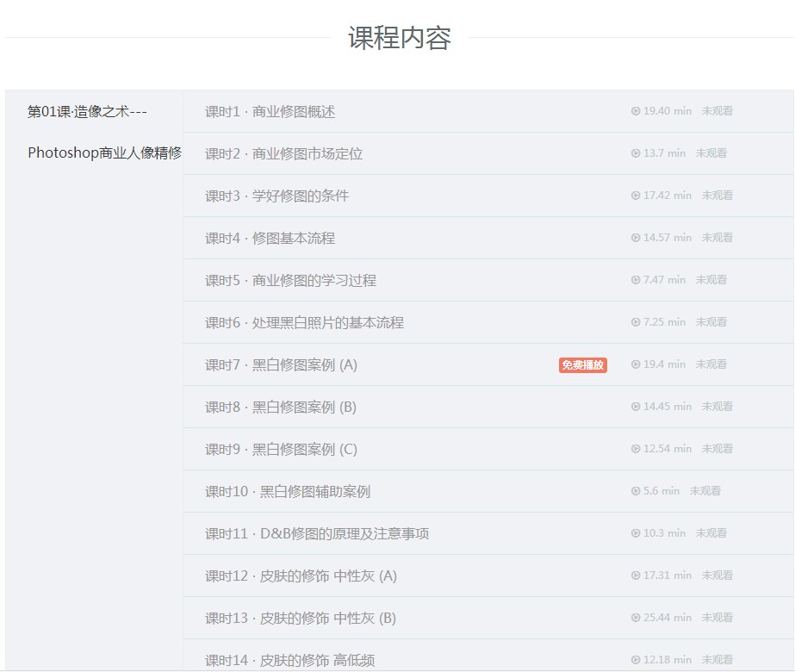Click 未观看 status for 课时3 lesson
Image resolution: width=795 pixels, height=672 pixels.
(717, 196)
